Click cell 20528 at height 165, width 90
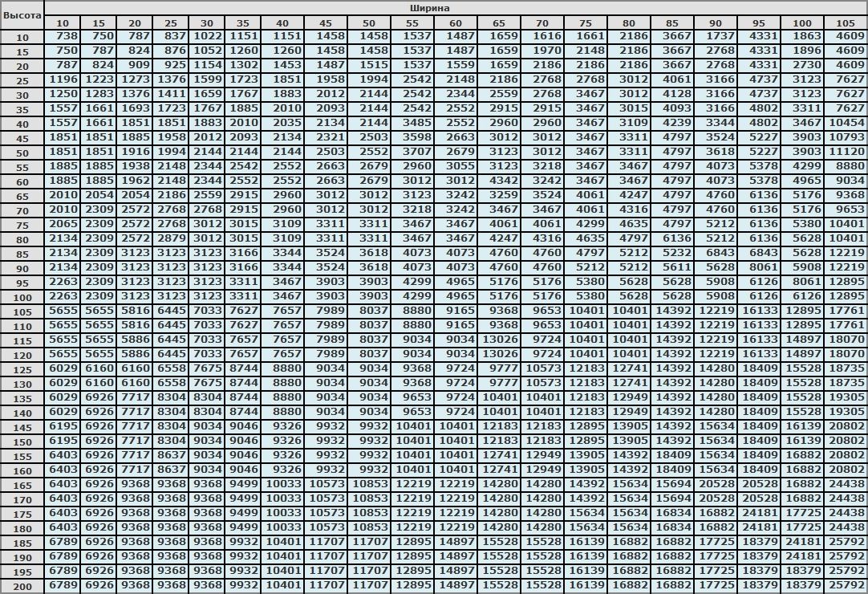This screenshot has height=594, width=868. (715, 484)
